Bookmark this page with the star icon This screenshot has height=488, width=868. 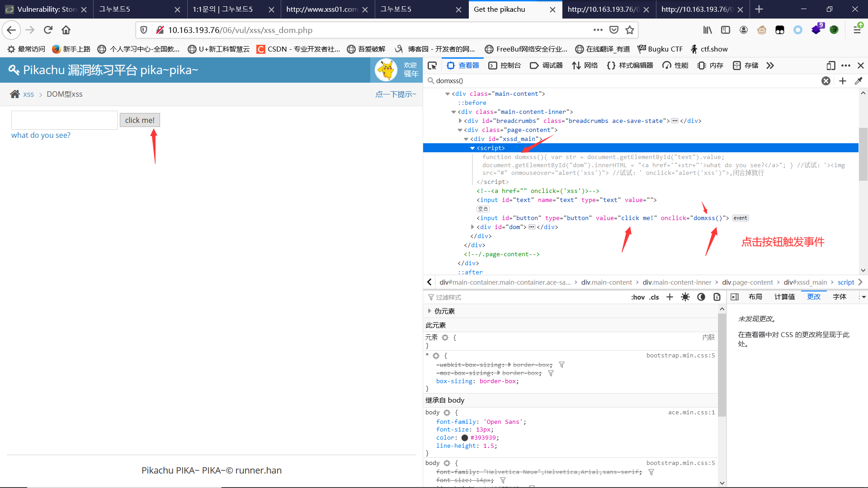click(x=629, y=30)
